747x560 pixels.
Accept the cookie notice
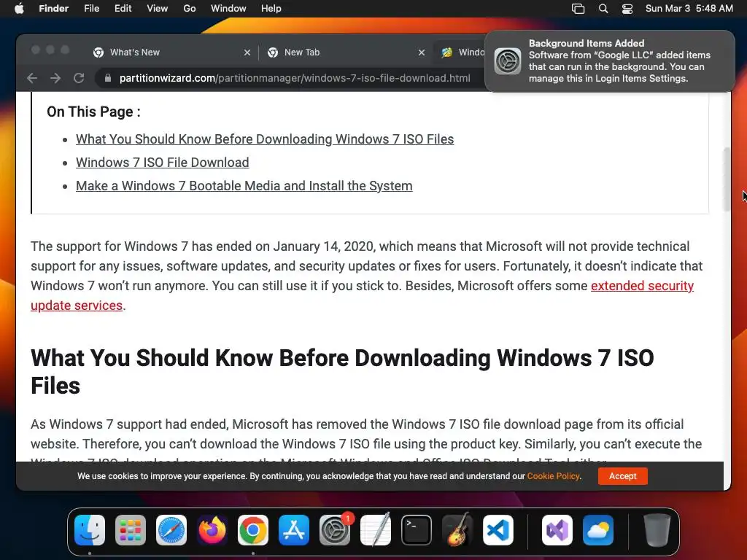(623, 476)
